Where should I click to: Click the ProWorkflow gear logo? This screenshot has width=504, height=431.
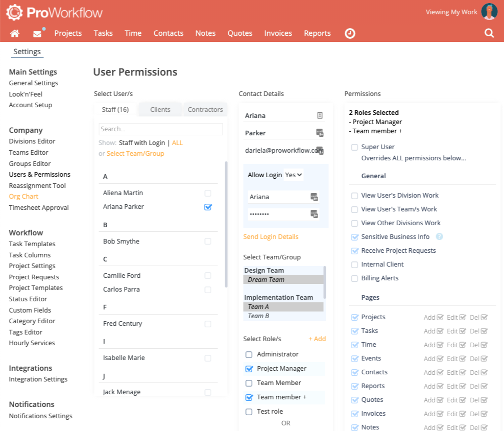coord(15,11)
